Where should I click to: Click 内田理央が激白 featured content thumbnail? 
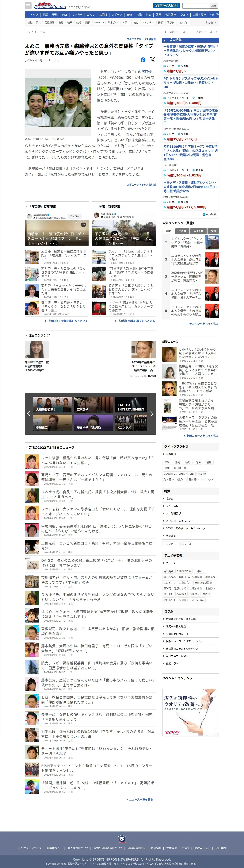(37, 349)
